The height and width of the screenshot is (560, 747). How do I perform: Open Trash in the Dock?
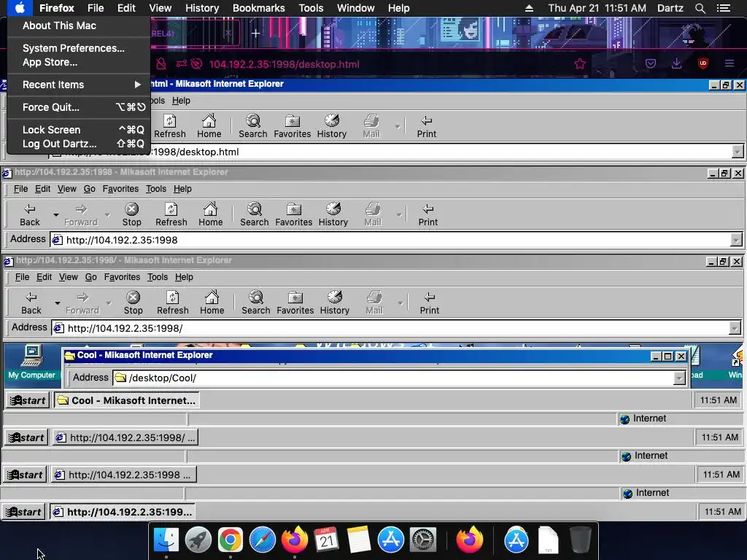pos(580,540)
